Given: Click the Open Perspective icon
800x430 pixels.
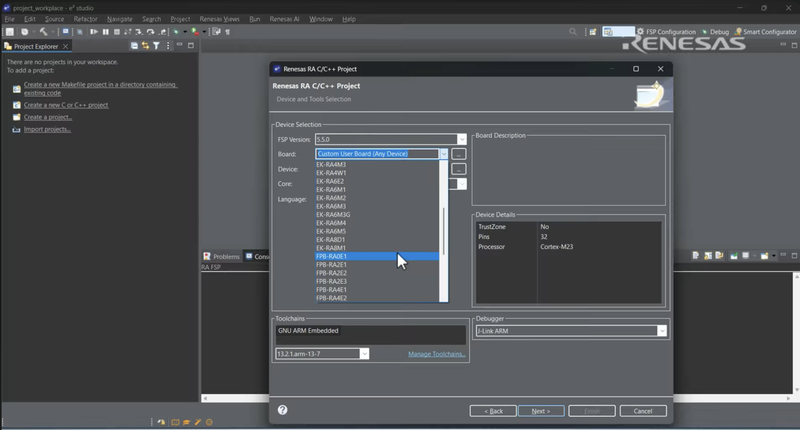Looking at the screenshot, I should [593, 32].
